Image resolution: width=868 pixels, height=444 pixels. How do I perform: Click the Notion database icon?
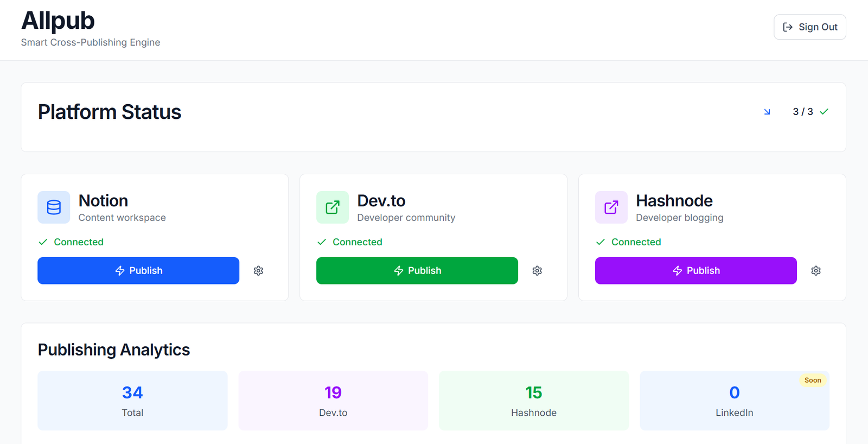(54, 207)
